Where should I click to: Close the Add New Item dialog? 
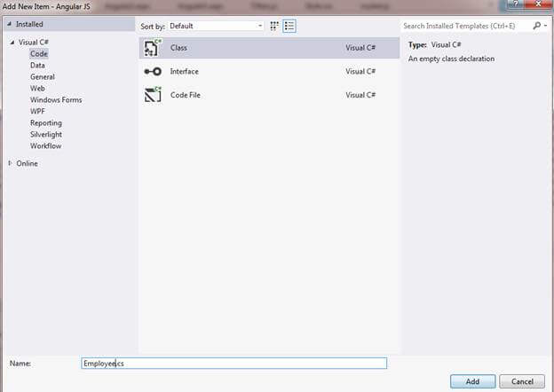[538, 4]
